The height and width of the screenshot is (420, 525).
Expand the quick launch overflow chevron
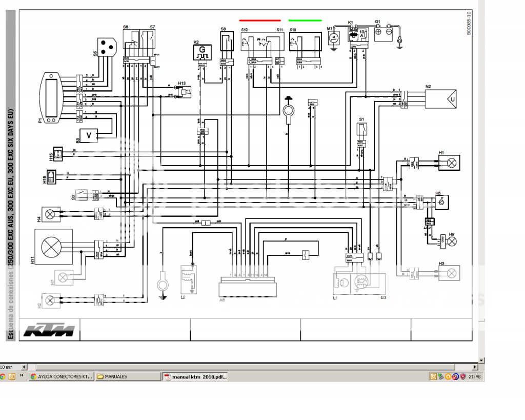click(x=23, y=376)
